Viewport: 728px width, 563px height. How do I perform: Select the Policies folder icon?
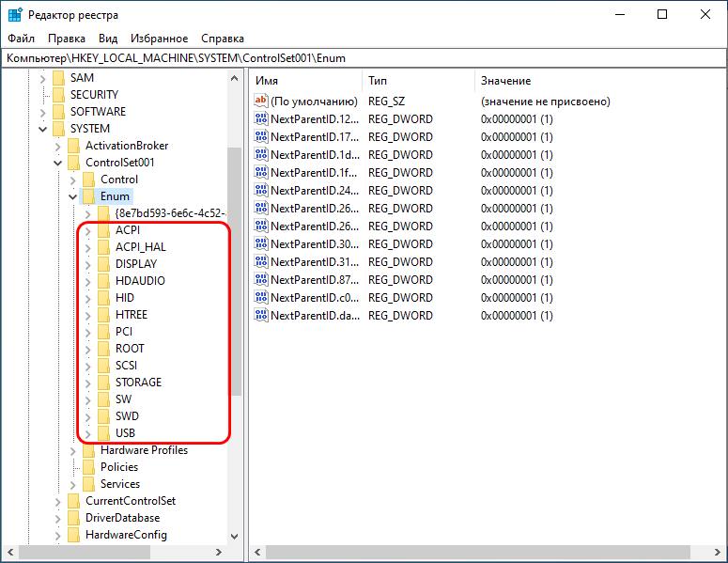click(88, 467)
